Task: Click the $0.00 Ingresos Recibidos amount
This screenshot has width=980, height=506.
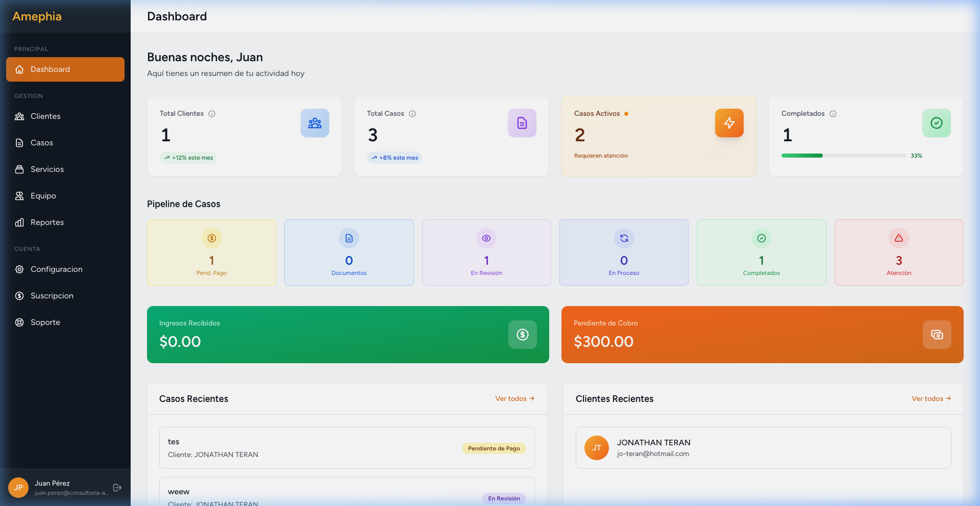Action: tap(180, 342)
